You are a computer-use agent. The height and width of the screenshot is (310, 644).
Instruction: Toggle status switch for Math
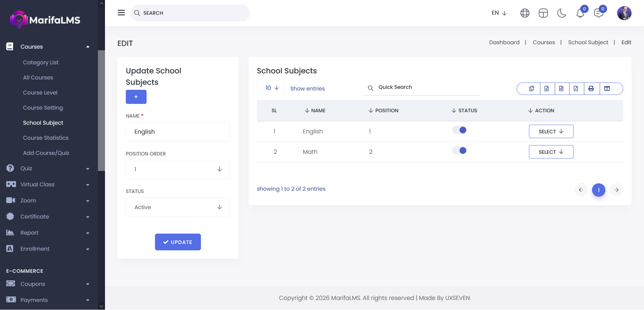tap(459, 150)
